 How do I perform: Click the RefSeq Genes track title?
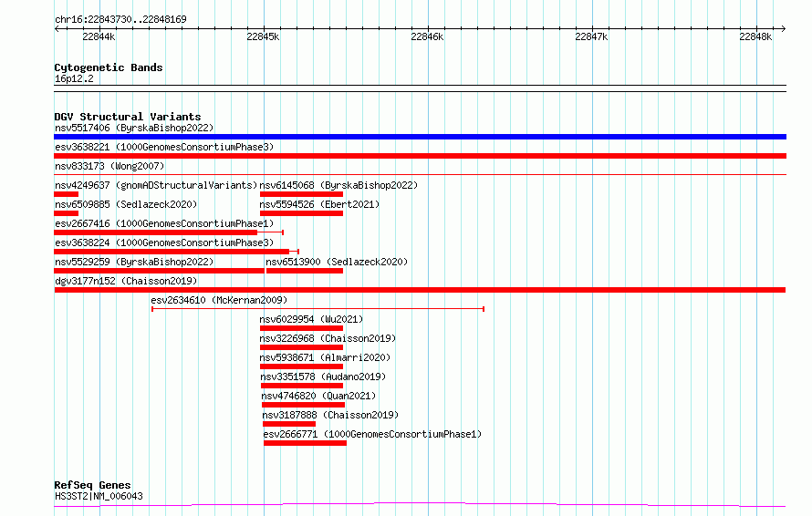pos(92,485)
